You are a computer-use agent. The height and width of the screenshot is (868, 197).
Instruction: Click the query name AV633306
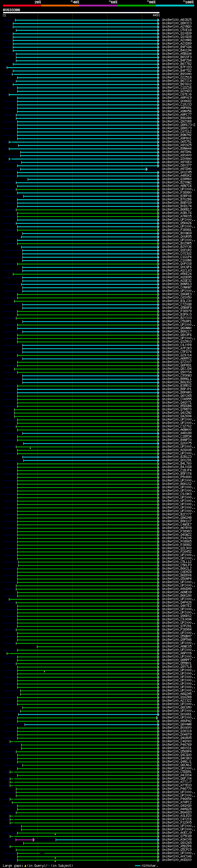click(x=11, y=10)
